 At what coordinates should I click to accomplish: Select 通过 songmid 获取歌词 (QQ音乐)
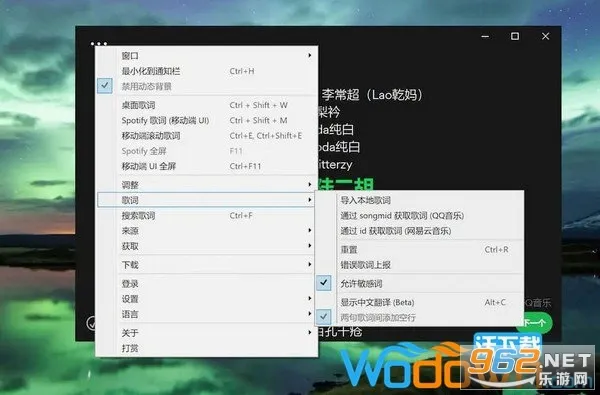pos(419,215)
